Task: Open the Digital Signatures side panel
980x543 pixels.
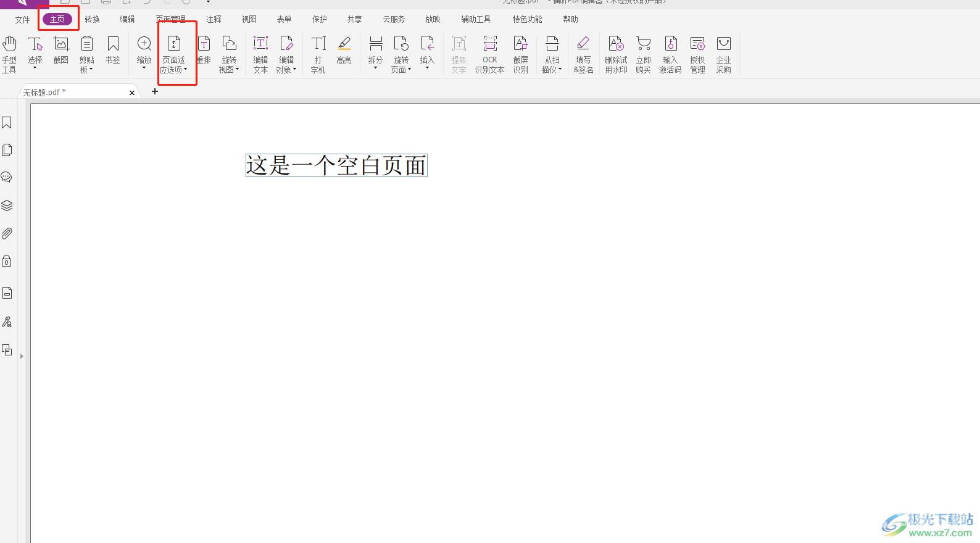Action: pyautogui.click(x=7, y=321)
